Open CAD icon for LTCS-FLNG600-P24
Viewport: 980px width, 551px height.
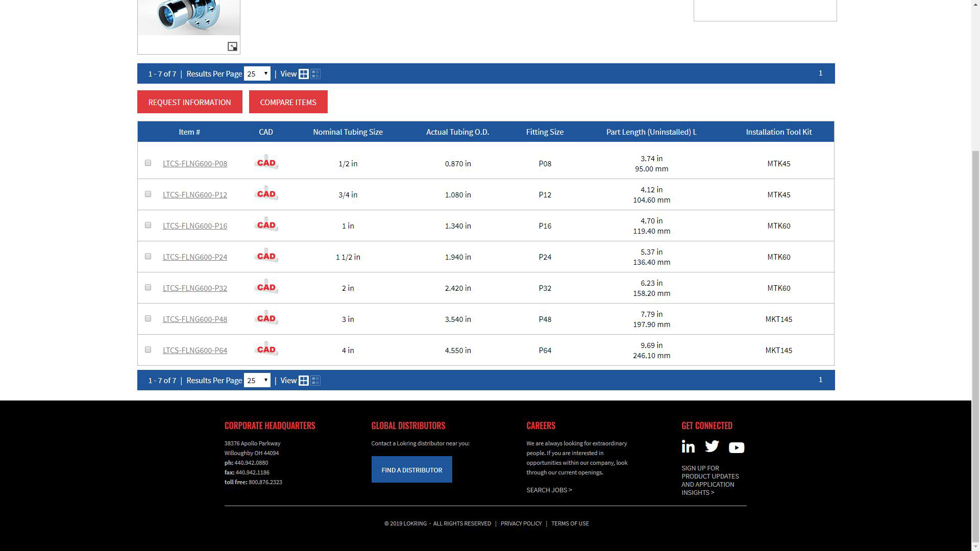266,256
